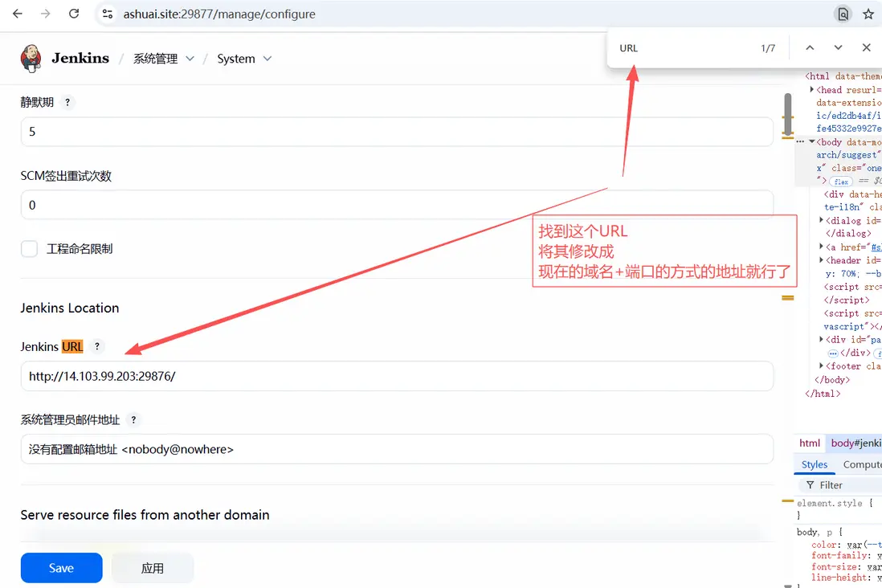Select body#jenkins in DevTools breadcrumb

coord(855,443)
